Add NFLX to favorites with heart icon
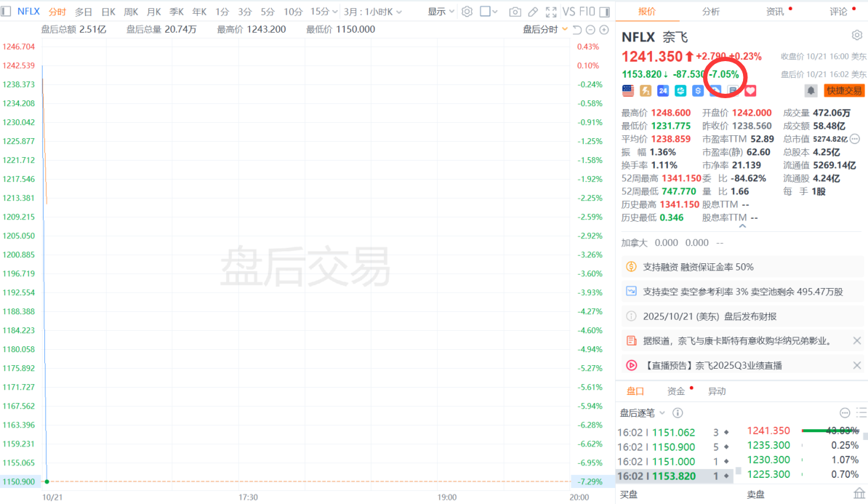This screenshot has height=504, width=868. point(751,91)
